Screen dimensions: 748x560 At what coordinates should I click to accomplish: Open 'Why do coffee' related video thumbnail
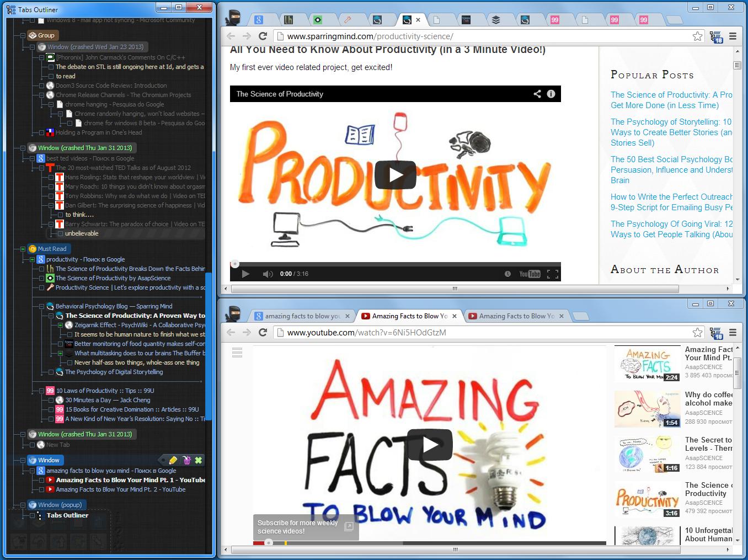(647, 409)
